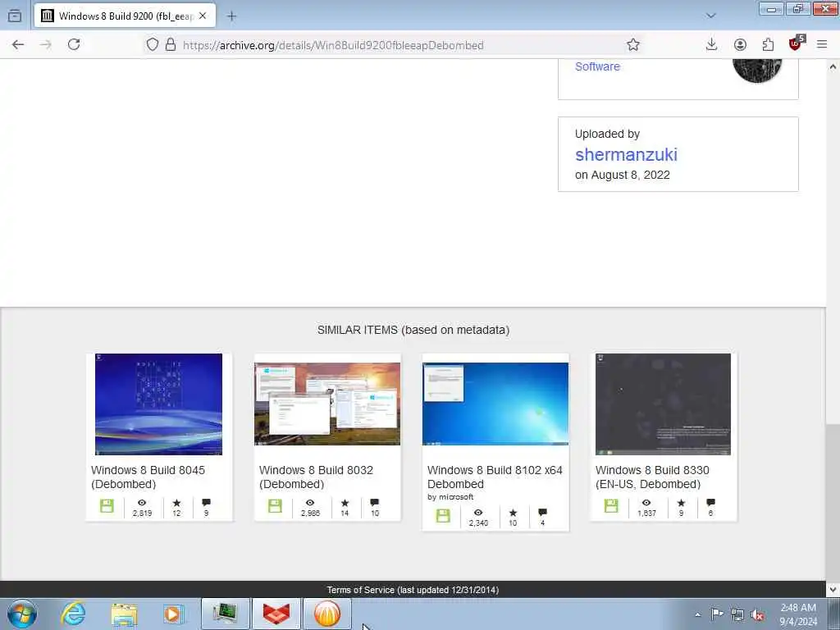Launch Internet Explorer from the taskbar
Screen dimensions: 840x630
73,614
